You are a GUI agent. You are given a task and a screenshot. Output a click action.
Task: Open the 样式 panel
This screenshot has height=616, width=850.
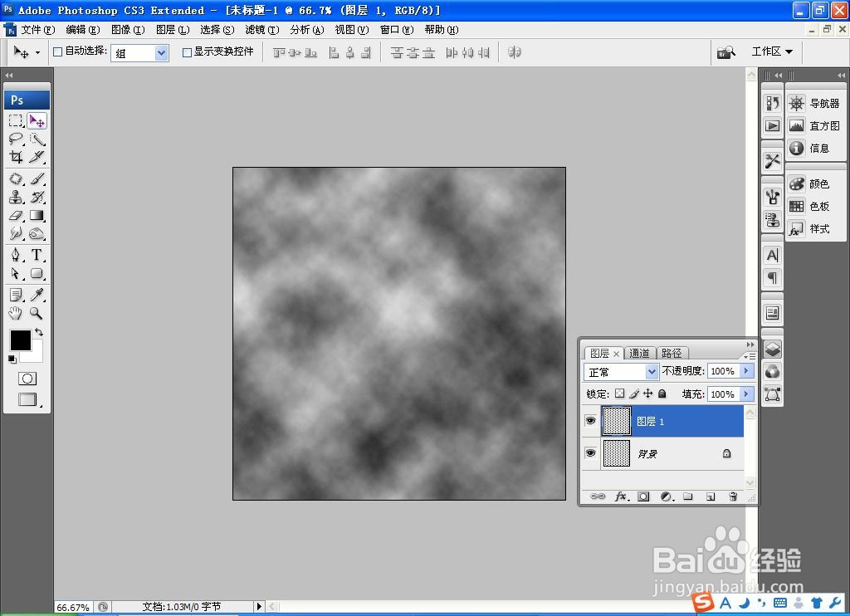[814, 229]
